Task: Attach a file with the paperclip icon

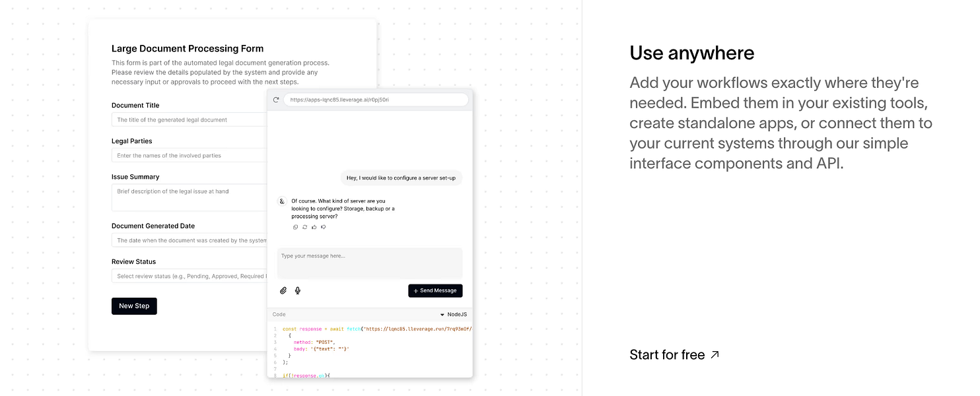Action: tap(283, 290)
